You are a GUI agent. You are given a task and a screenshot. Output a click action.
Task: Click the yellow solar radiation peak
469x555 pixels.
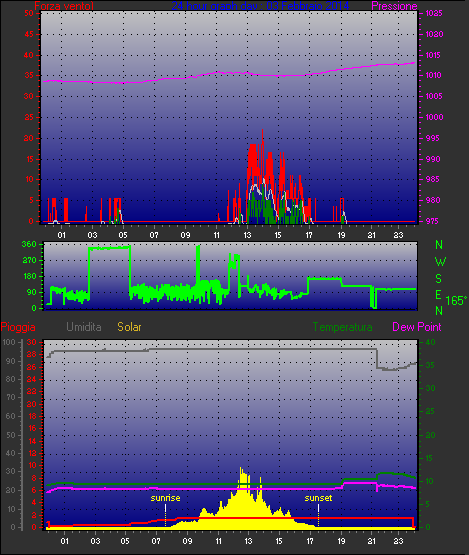(241, 469)
